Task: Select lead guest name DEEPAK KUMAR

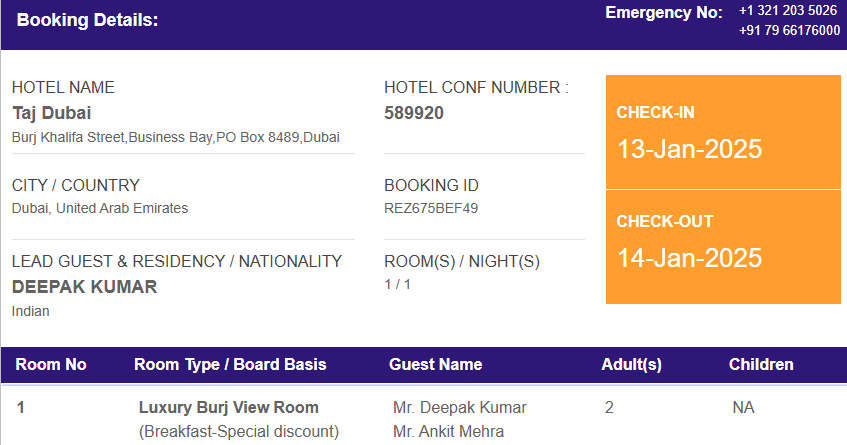Action: (85, 287)
